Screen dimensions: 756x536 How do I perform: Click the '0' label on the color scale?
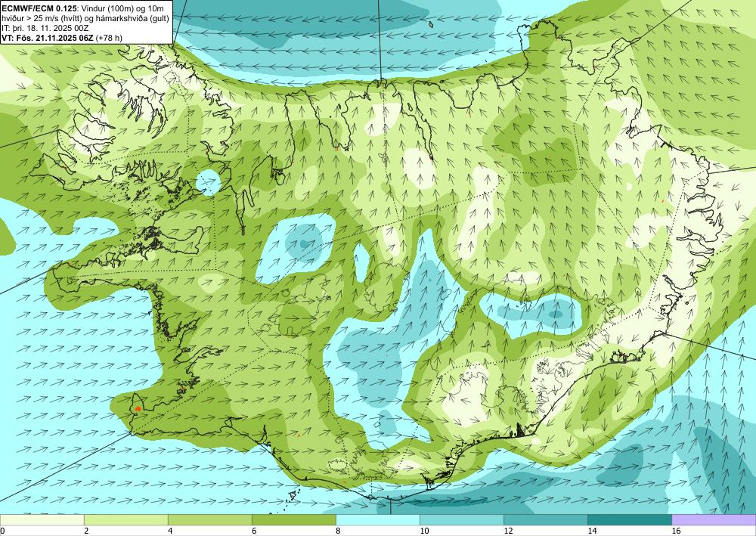coord(2,531)
